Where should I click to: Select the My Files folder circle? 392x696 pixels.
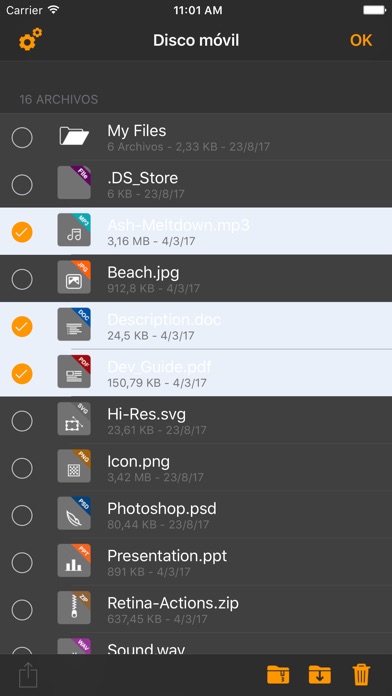pos(22,137)
